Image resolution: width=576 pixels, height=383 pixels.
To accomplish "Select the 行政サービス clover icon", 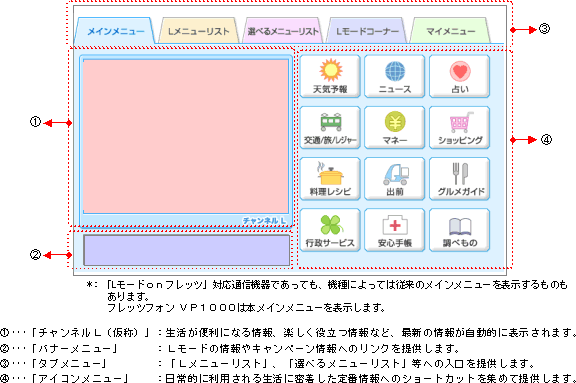I will point(330,230).
